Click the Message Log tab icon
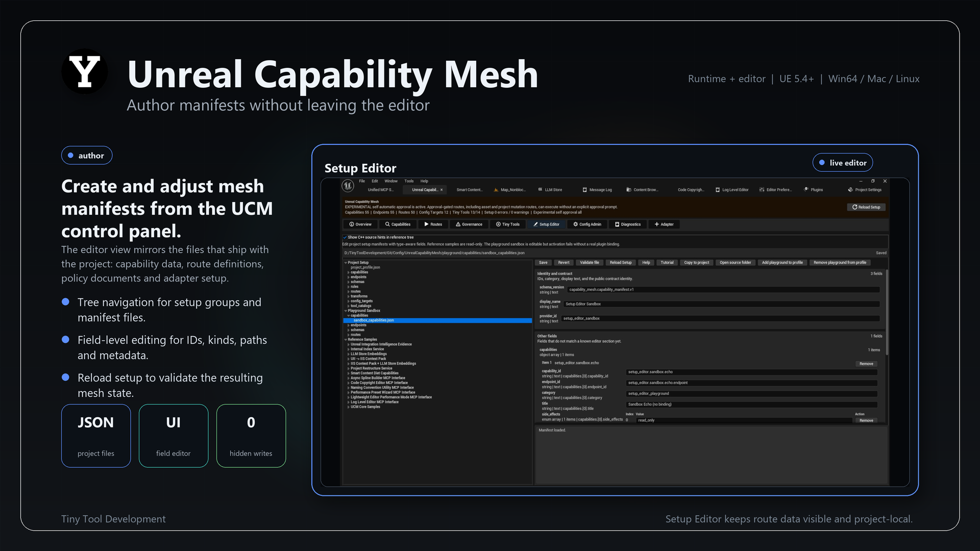The width and height of the screenshot is (980, 551). coord(585,190)
